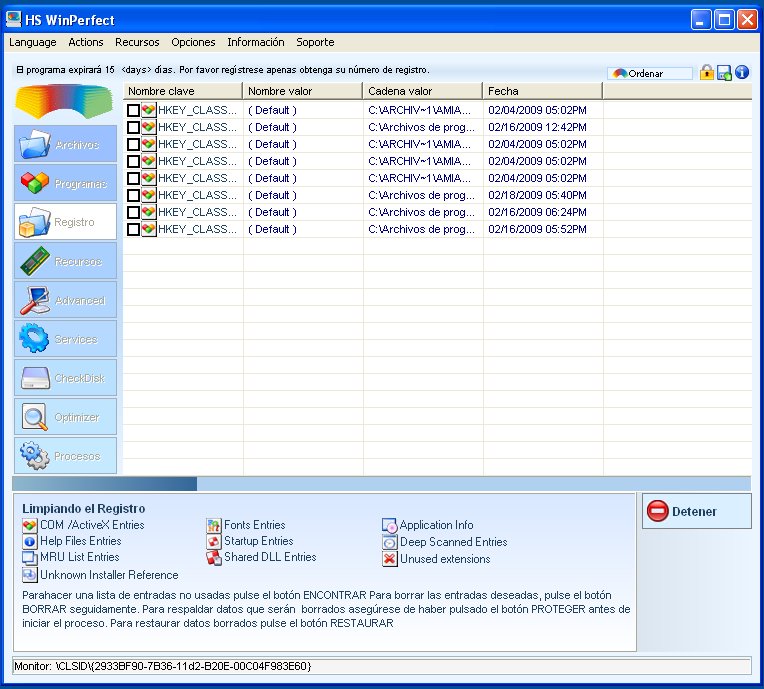Click the Startup Entries icon

click(213, 541)
